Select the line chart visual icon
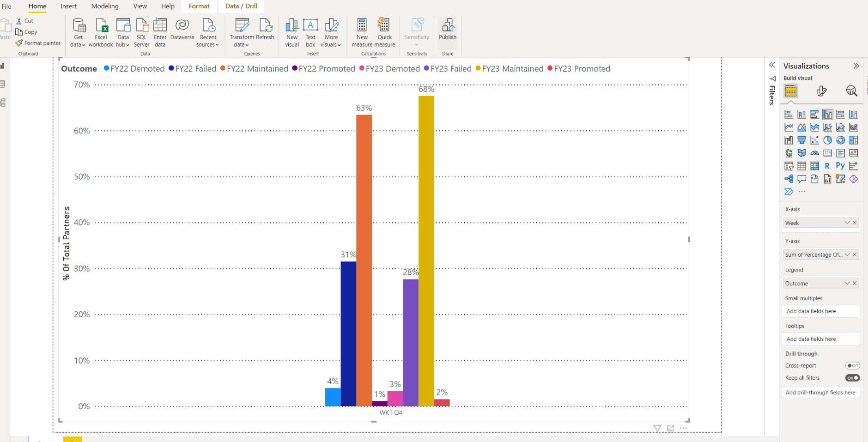 pos(789,127)
